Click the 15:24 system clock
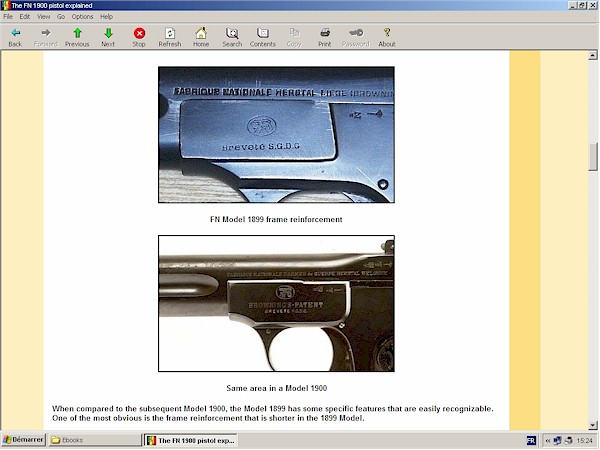Viewport: 600px width, 450px height. tap(585, 440)
